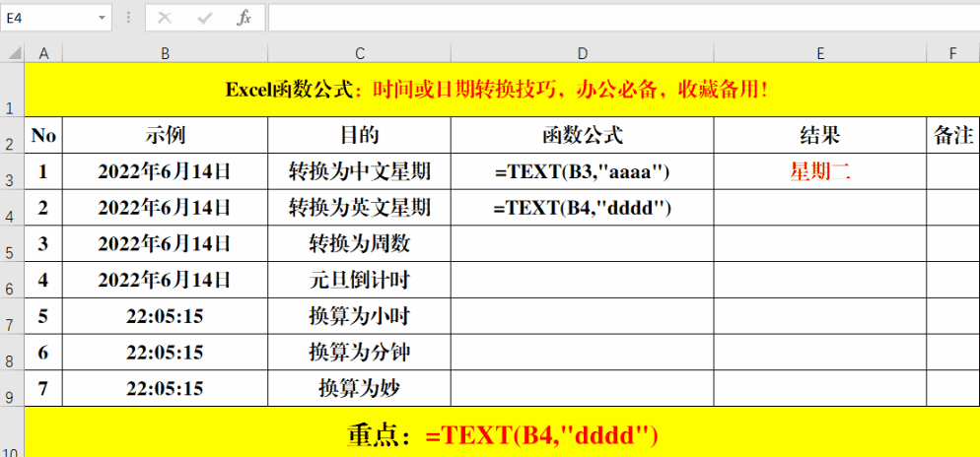Click No cell containing '2'
The image size is (980, 457).
point(43,208)
